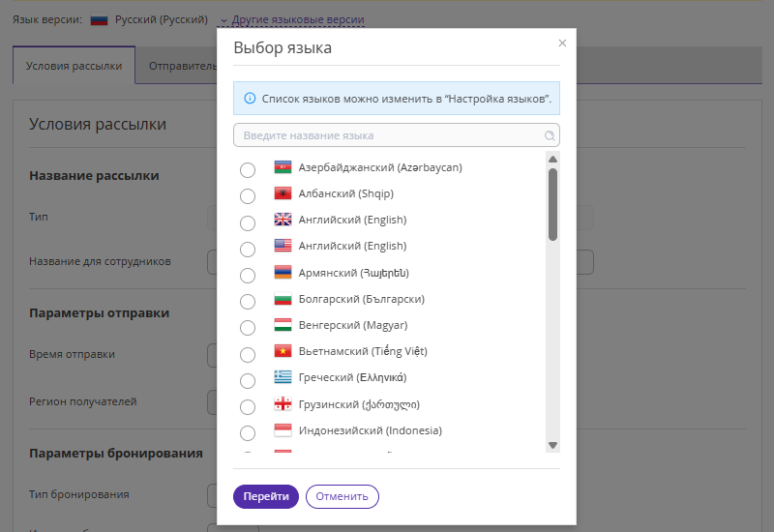
Task: Click the Armenian flag icon
Action: [283, 273]
